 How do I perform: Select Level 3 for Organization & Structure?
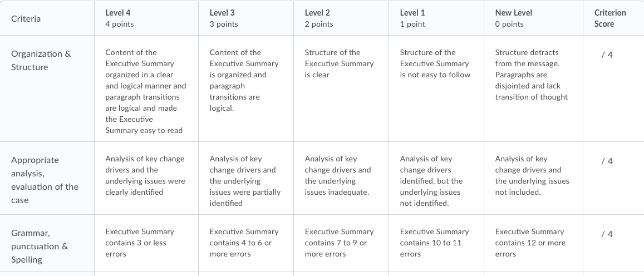246,88
